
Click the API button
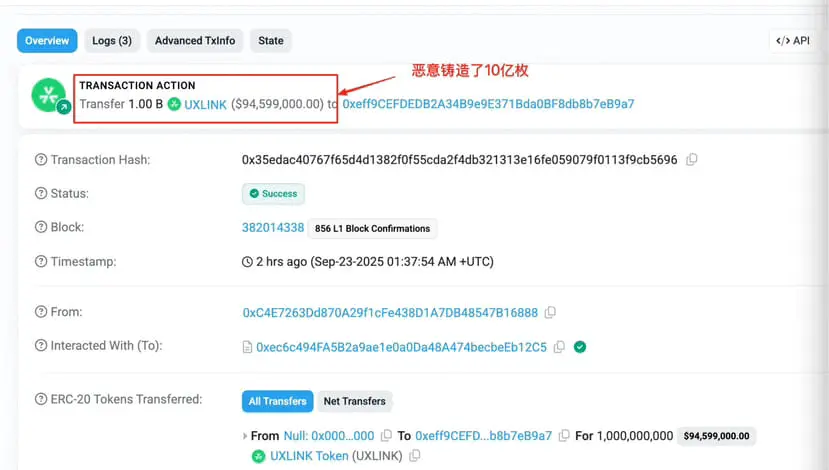(793, 41)
